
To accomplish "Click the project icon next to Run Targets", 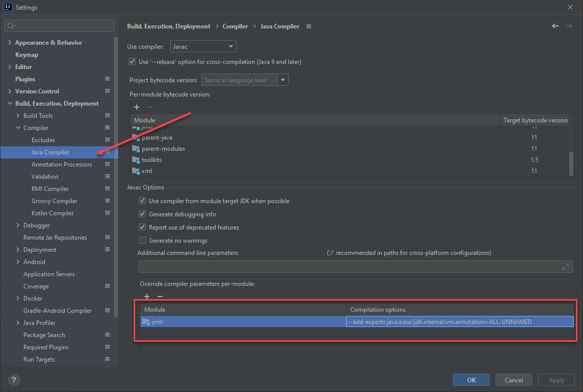I will pyautogui.click(x=107, y=360).
